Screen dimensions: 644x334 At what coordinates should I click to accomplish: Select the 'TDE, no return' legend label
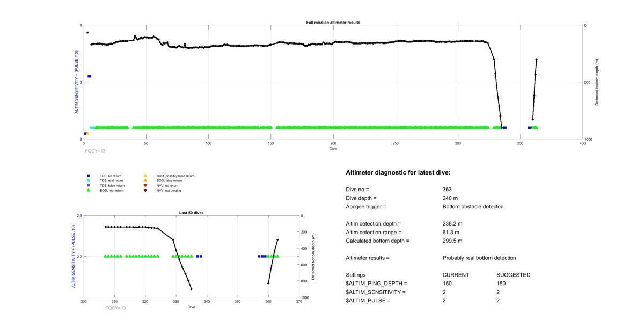point(111,176)
